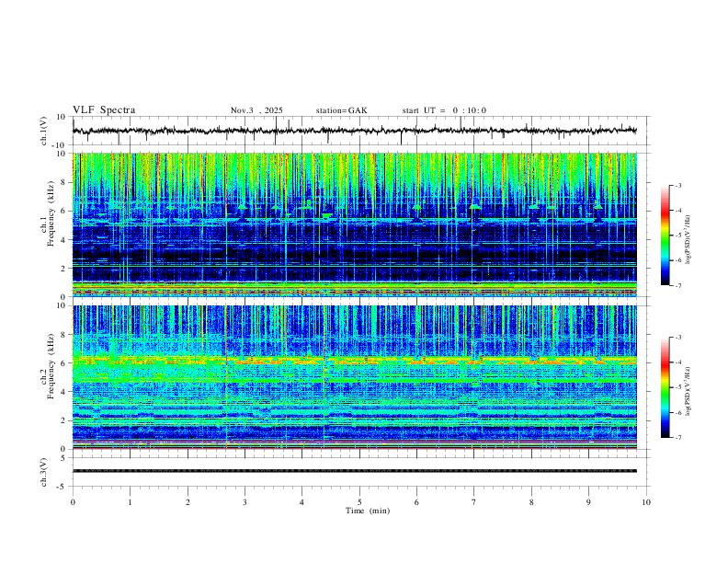Click the ch.2 PSD color scale bar

point(665,387)
